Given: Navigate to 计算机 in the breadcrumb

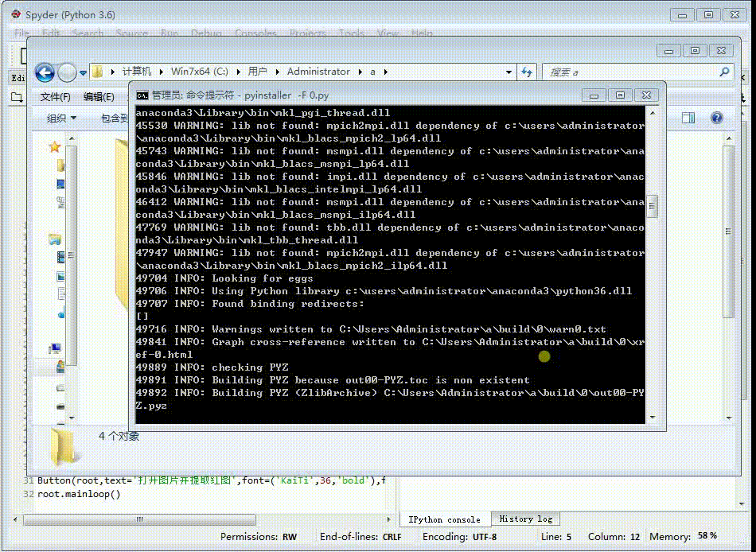Looking at the screenshot, I should point(137,72).
